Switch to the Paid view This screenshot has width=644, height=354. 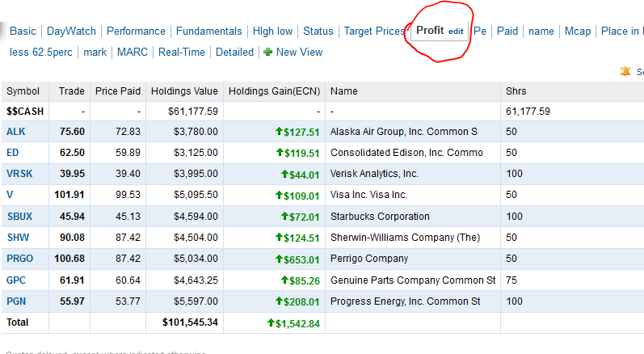(x=507, y=32)
